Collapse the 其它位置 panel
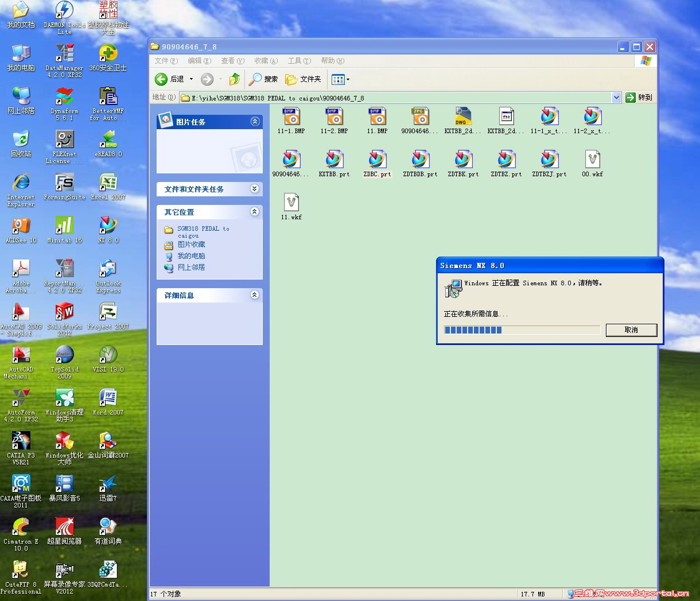This screenshot has width=700, height=601. [x=255, y=212]
